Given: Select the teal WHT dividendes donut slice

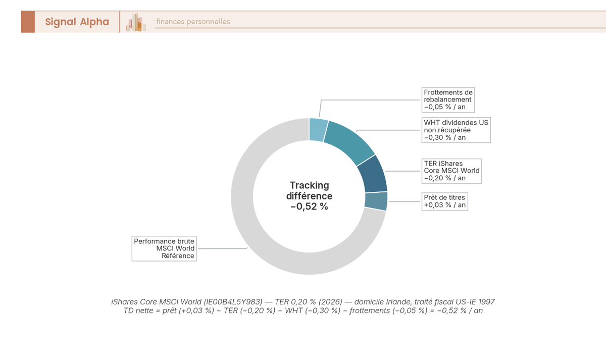Looking at the screenshot, I should (x=348, y=142).
